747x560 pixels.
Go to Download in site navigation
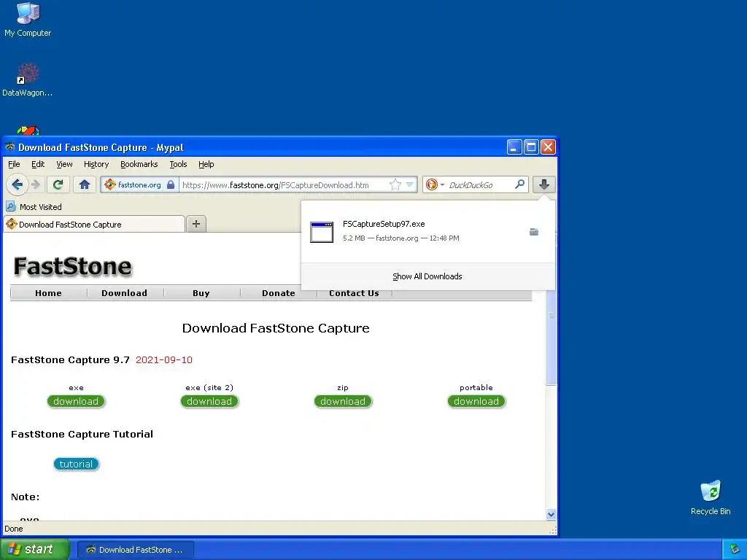[x=124, y=293]
